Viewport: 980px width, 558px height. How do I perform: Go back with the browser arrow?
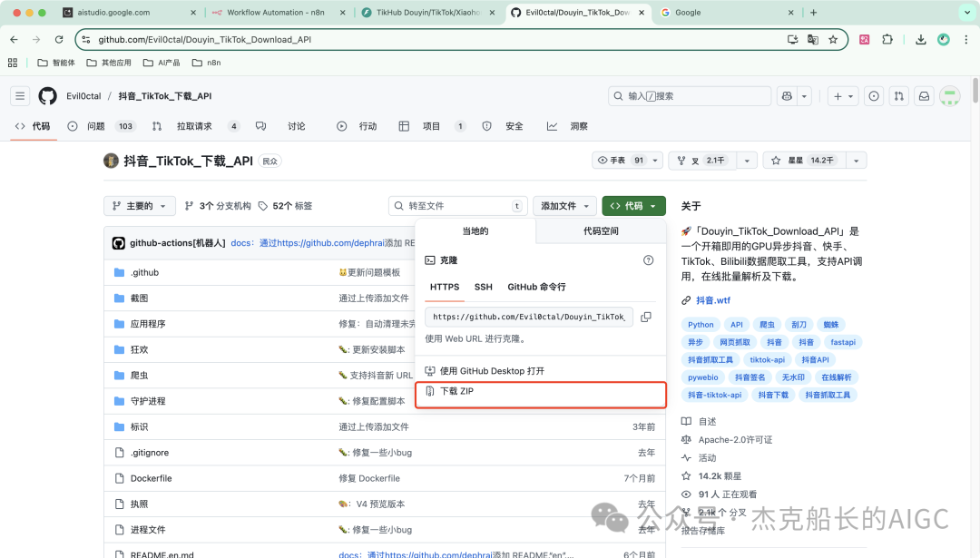pos(14,39)
